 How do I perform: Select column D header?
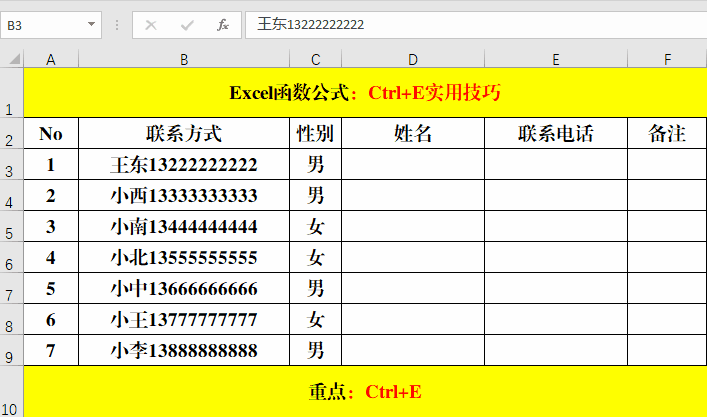click(413, 59)
